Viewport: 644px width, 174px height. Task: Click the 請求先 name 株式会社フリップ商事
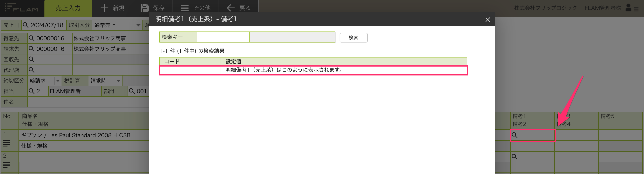coord(100,49)
